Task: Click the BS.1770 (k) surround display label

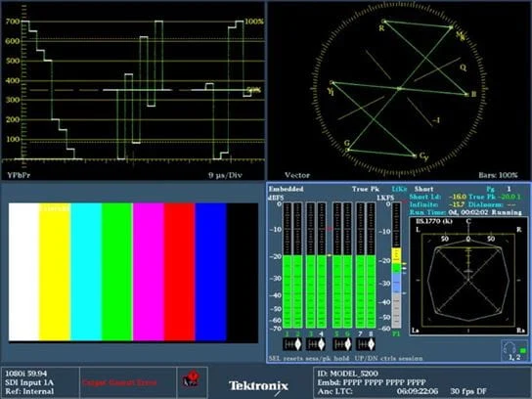Action: tap(434, 221)
